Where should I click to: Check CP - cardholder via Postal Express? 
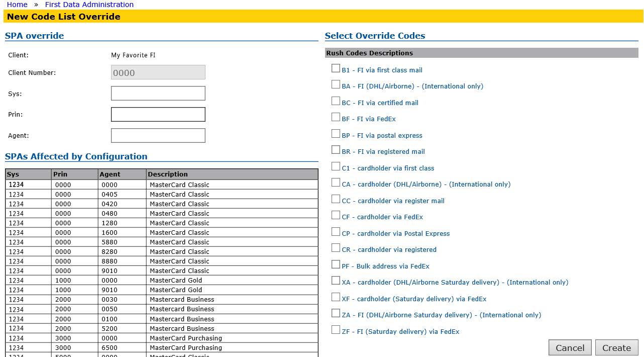click(336, 232)
